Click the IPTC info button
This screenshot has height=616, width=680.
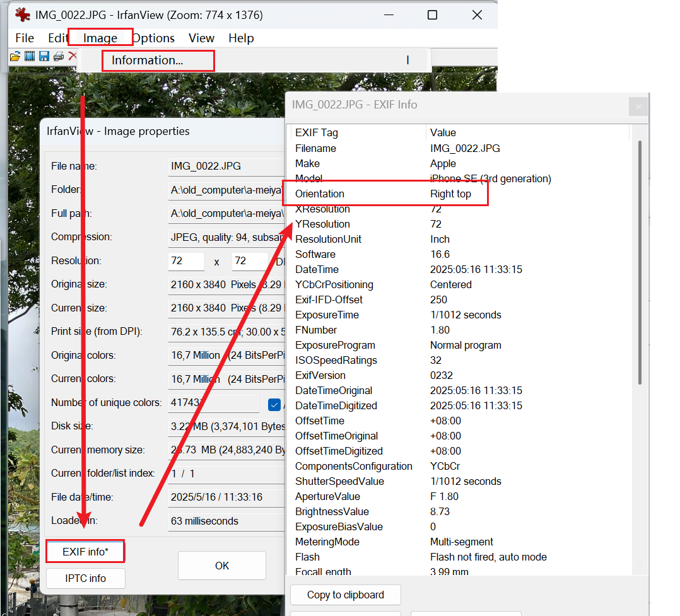coord(85,578)
